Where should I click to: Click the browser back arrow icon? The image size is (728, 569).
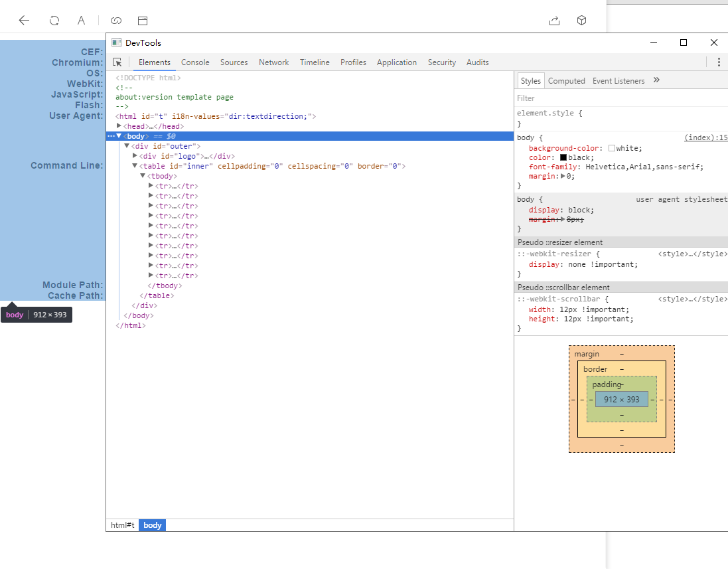click(x=24, y=21)
